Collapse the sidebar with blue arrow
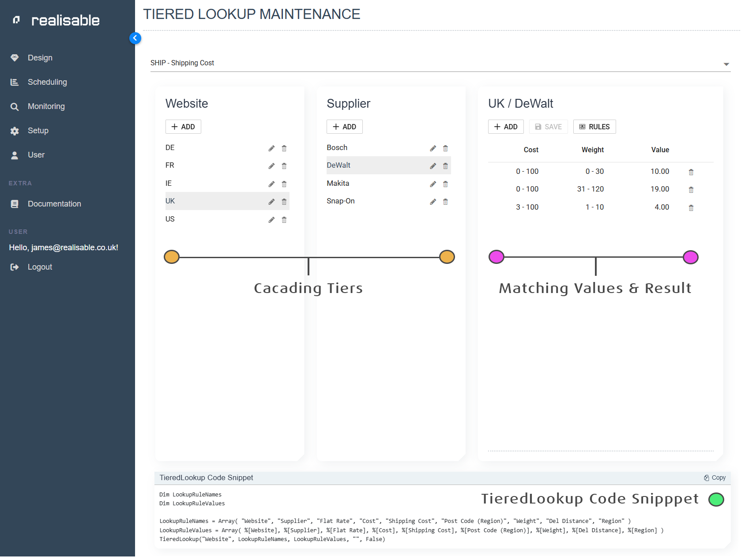This screenshot has height=560, width=741. (135, 38)
